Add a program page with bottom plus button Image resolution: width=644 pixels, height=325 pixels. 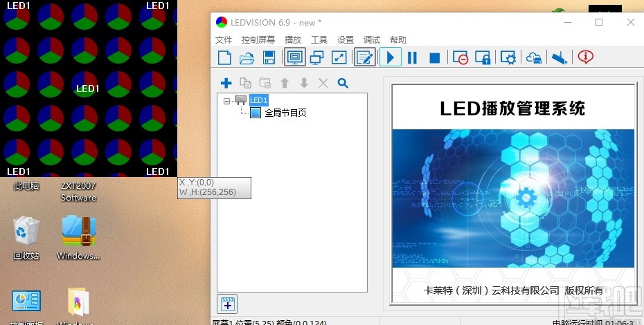coord(227,304)
